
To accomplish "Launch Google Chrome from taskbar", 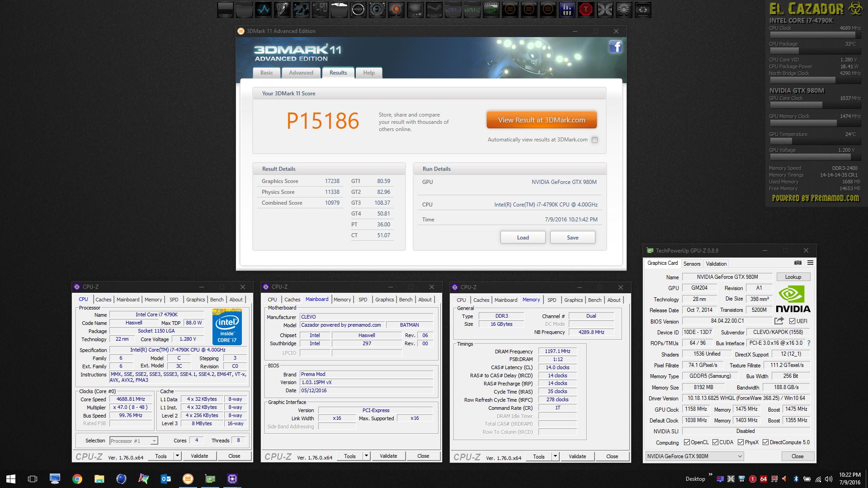I will pos(77,479).
